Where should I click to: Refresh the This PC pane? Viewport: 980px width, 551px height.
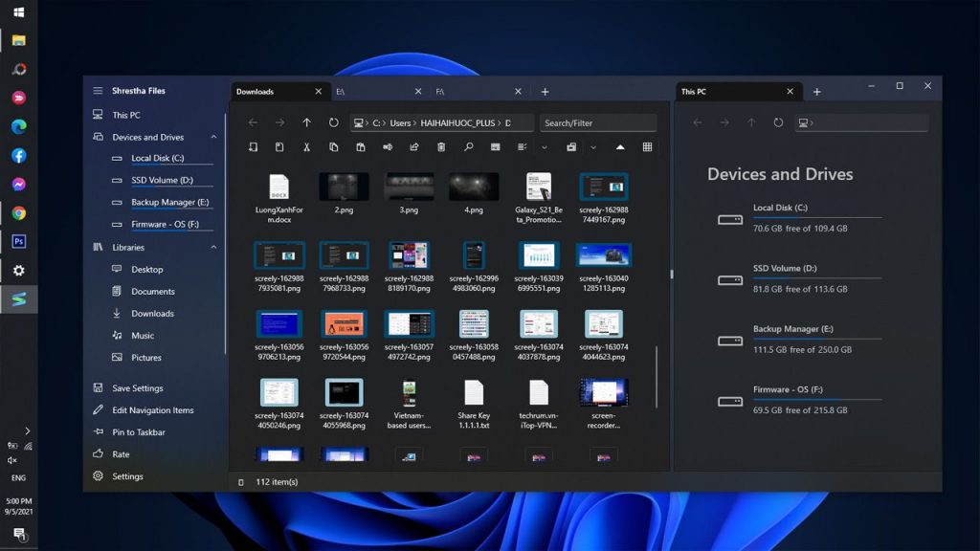pos(778,122)
